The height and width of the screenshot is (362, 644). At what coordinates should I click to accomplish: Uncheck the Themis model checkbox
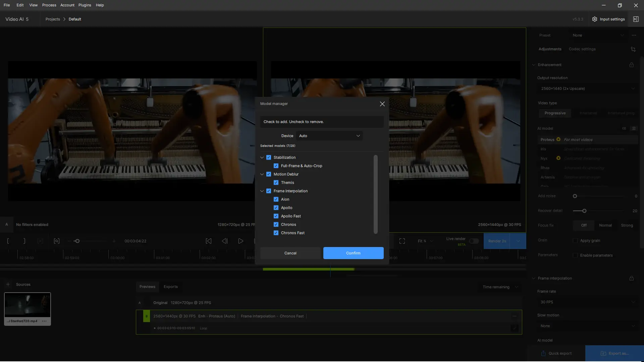point(276,183)
